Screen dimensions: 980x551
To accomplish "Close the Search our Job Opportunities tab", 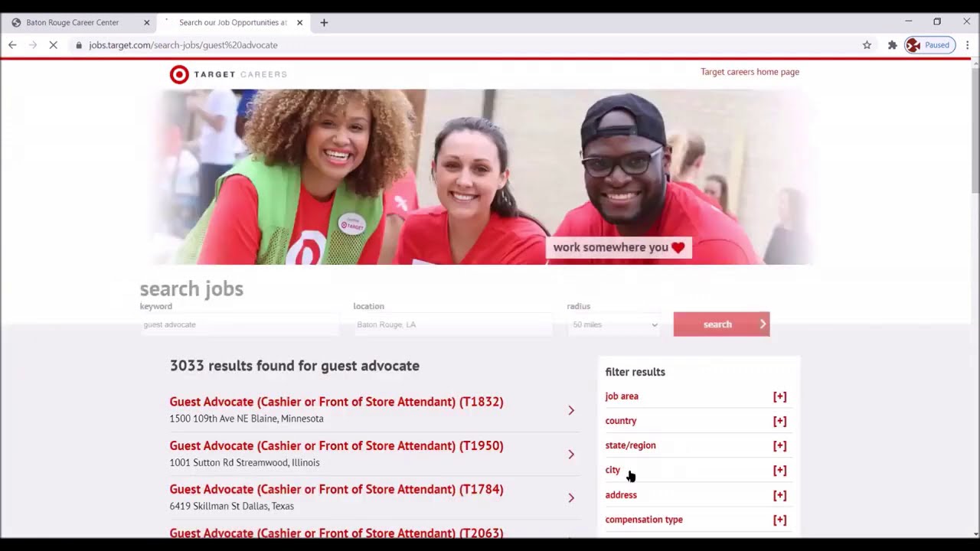I will coord(299,22).
